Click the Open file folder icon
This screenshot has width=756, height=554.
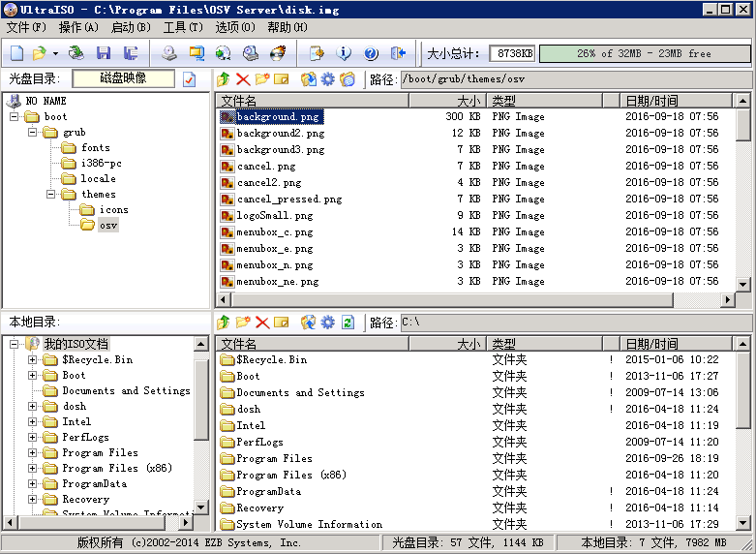click(39, 53)
